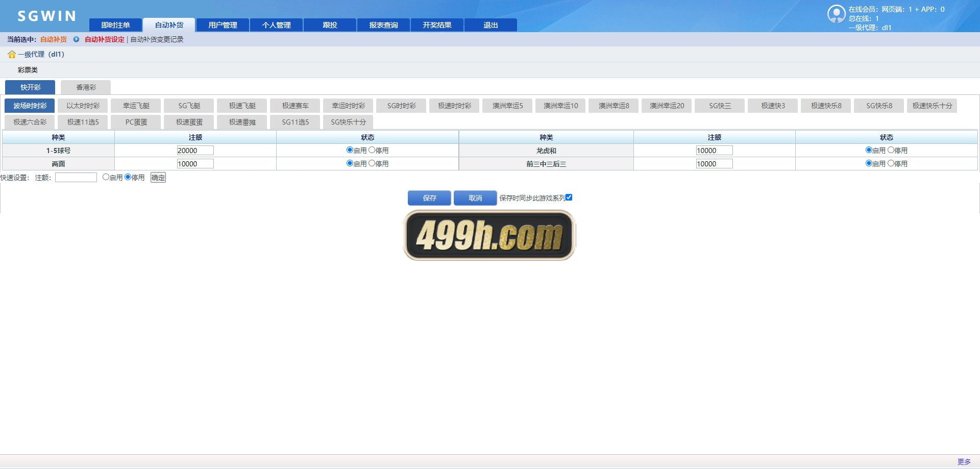Click the 取消 cancel button
Screen dimensions: 980x469
(475, 198)
